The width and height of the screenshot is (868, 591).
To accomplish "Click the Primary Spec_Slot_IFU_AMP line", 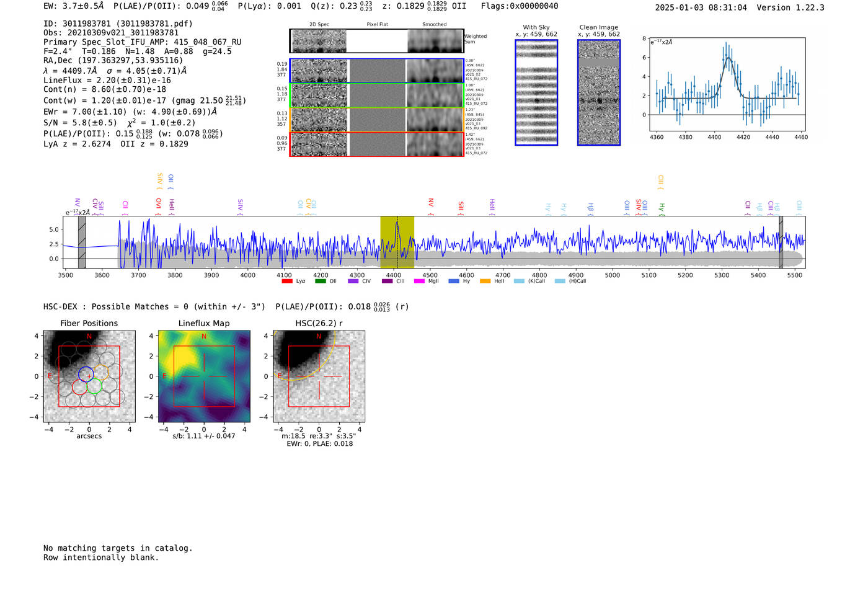I will 143,42.
